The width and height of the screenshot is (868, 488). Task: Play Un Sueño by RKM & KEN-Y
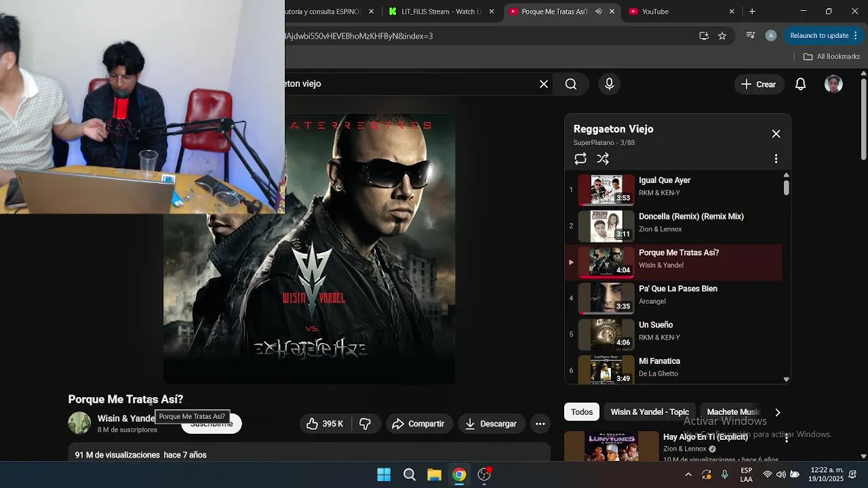[x=673, y=334]
